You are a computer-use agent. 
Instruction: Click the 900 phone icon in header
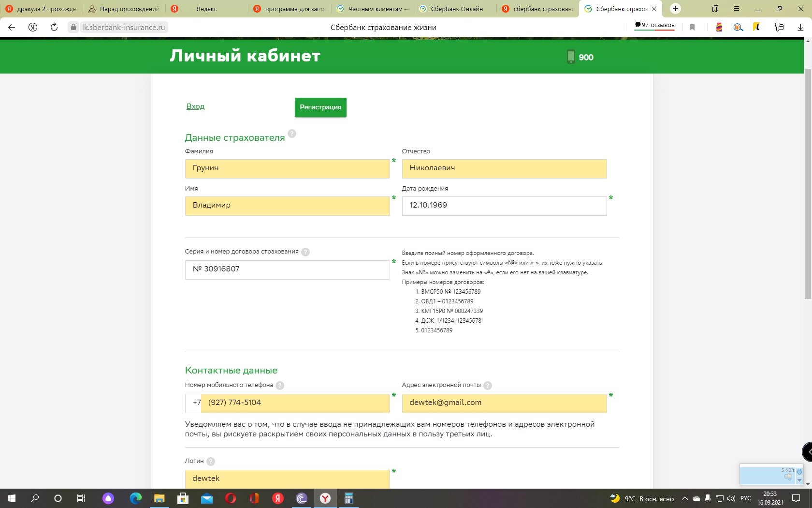pyautogui.click(x=571, y=57)
